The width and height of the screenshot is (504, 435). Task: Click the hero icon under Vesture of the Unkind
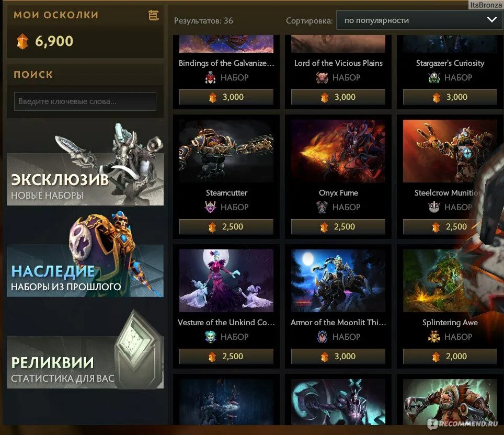(x=211, y=337)
